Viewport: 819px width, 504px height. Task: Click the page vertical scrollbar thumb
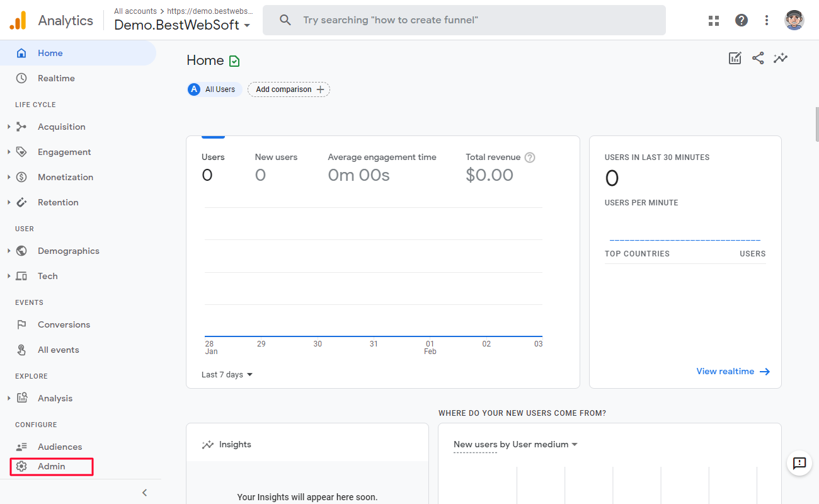click(x=816, y=124)
